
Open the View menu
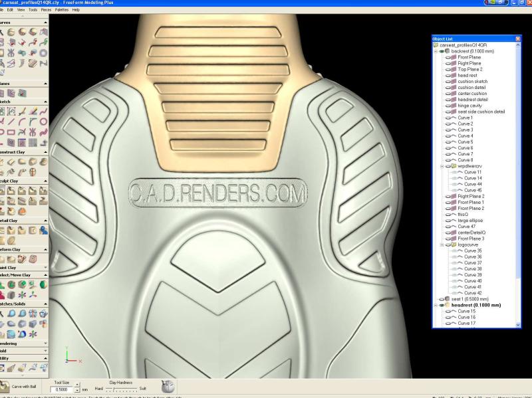21,10
